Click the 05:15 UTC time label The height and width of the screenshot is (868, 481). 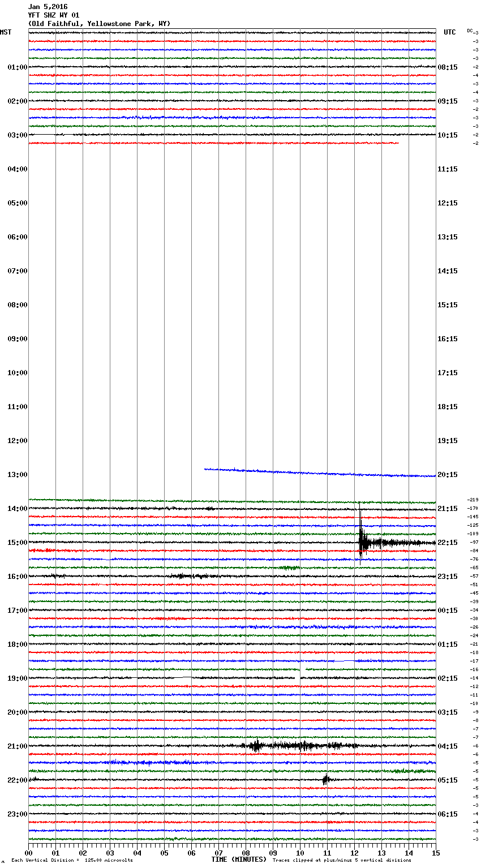[448, 780]
